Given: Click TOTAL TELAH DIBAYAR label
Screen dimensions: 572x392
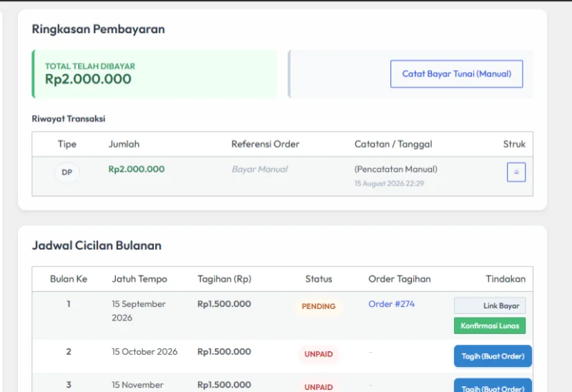Looking at the screenshot, I should [90, 66].
